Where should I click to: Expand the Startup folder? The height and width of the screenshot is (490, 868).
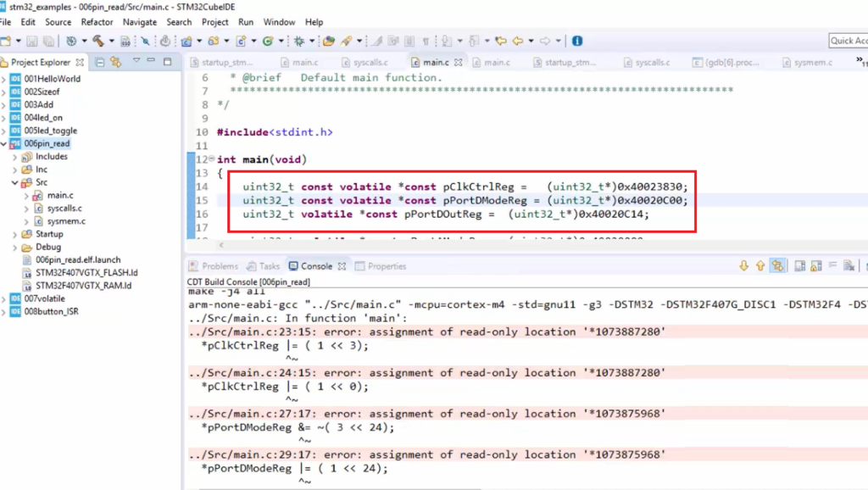pyautogui.click(x=15, y=235)
